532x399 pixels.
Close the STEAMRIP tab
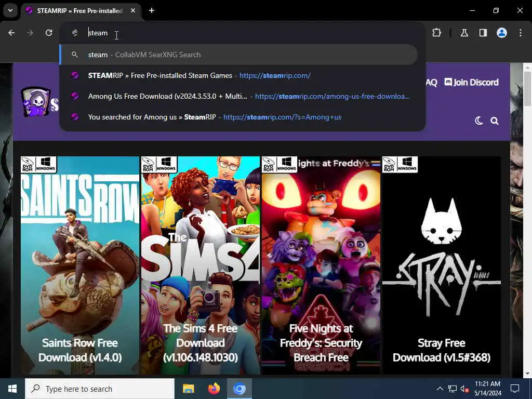click(x=133, y=10)
